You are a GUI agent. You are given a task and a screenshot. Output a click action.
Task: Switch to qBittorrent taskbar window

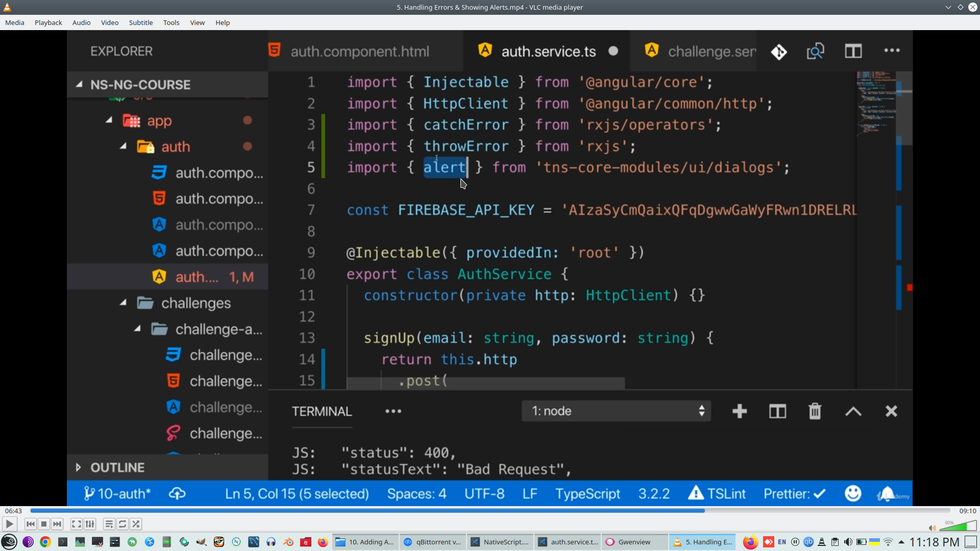[x=432, y=542]
